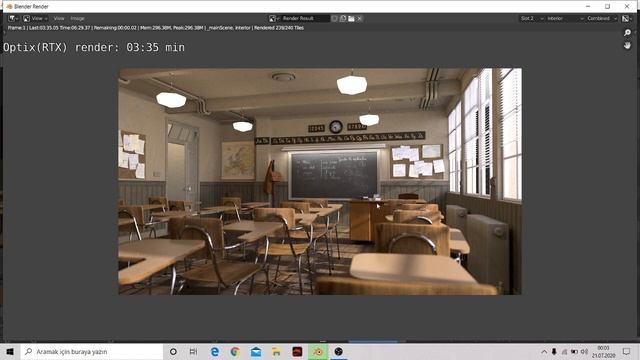640x360 pixels.
Task: Browse linked images via image icon dropdown
Action: tap(274, 18)
